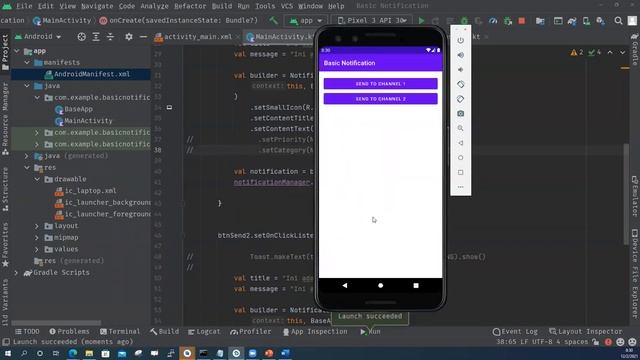Collapse the java folder

pos(27,86)
